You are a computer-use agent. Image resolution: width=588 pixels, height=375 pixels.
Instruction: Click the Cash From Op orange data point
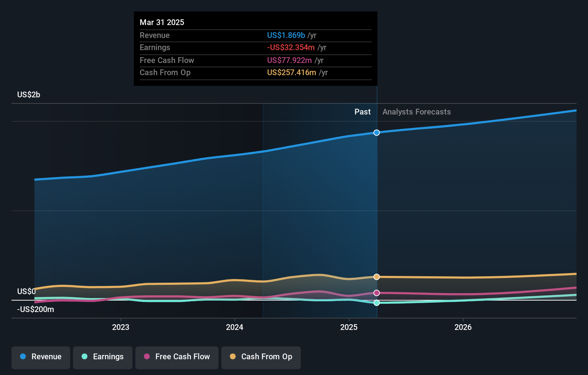click(377, 277)
